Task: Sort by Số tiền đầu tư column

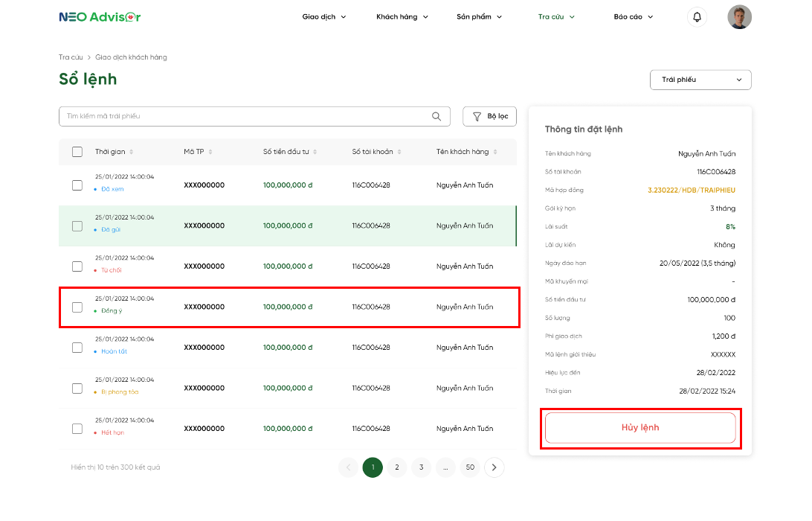Action: pos(315,152)
